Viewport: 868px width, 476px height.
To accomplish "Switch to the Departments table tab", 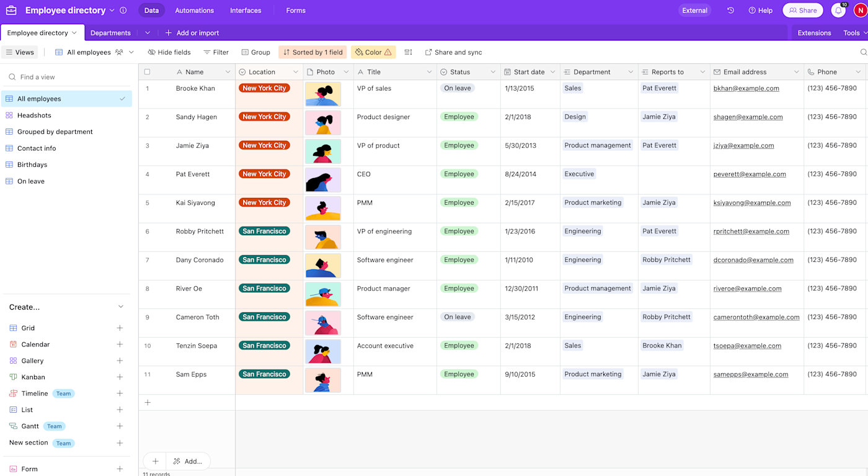I will [110, 33].
